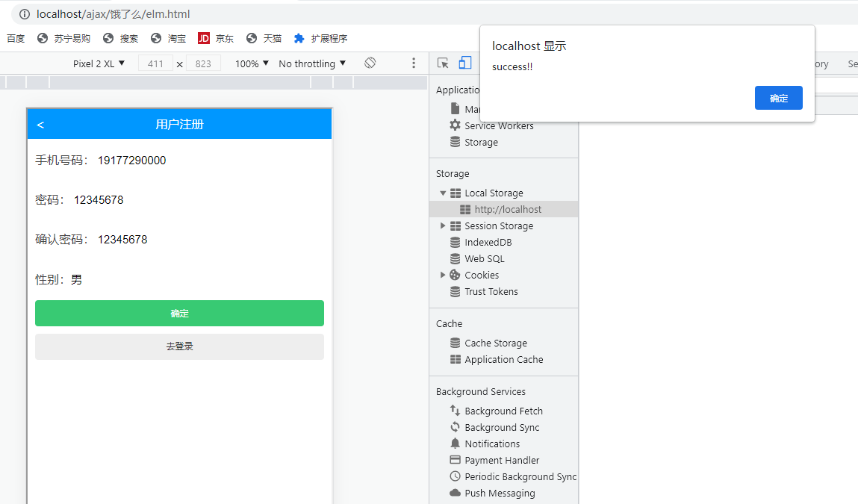The width and height of the screenshot is (858, 504).
Task: Select Local Storage tree item
Action: (494, 193)
